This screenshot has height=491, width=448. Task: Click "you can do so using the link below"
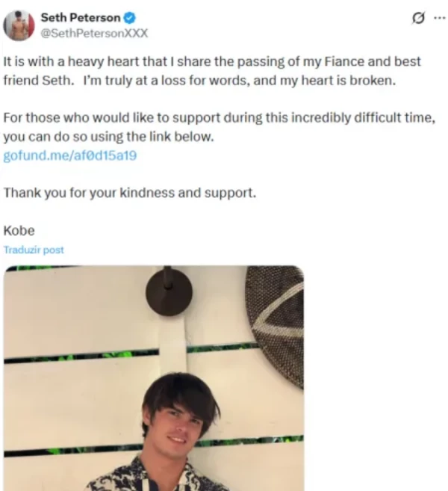click(108, 138)
